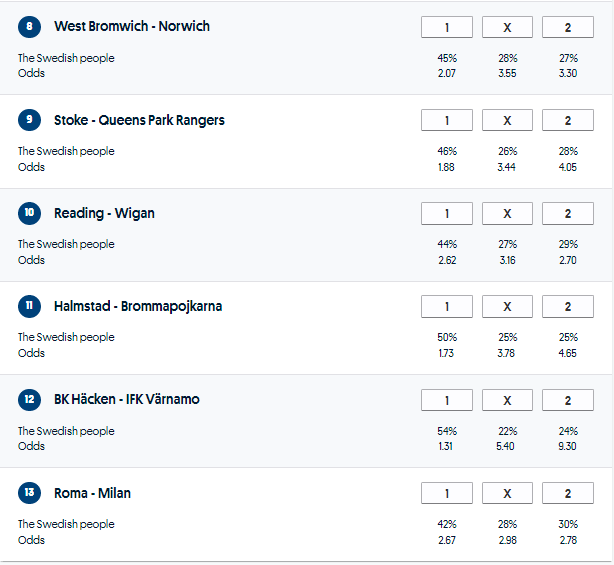Pick draw X for Roma - Milan
The image size is (614, 565).
coord(507,493)
